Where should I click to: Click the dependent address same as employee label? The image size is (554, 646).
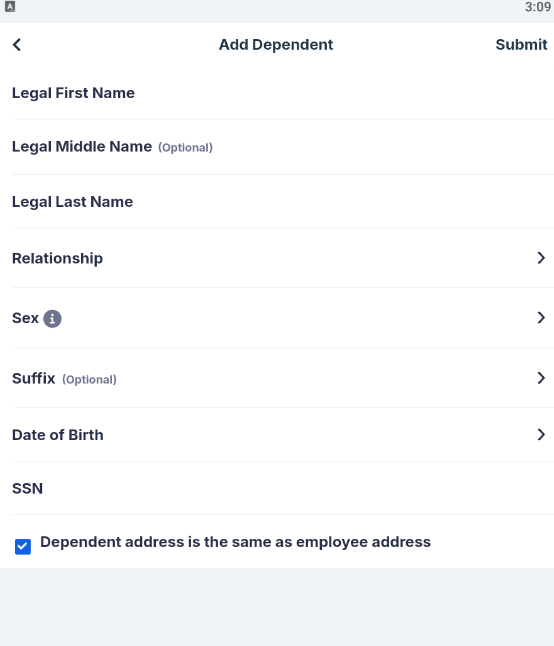click(x=235, y=542)
